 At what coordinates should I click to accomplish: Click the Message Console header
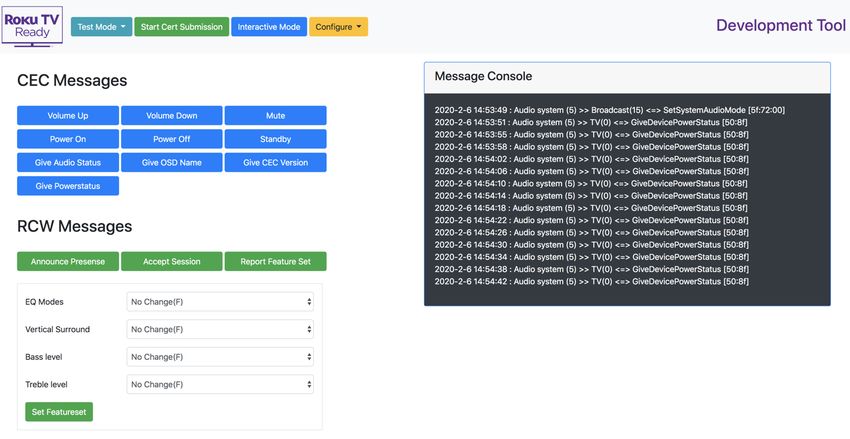tap(627, 77)
